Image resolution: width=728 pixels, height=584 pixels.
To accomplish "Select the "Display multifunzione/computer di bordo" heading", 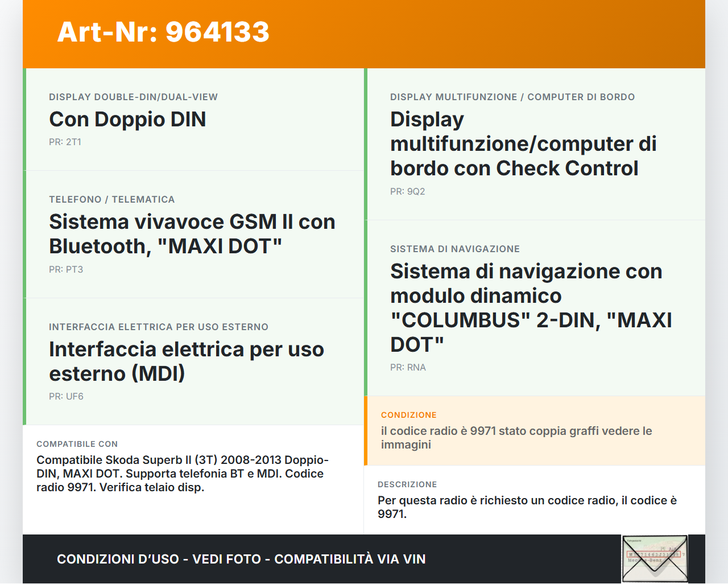I will [523, 144].
